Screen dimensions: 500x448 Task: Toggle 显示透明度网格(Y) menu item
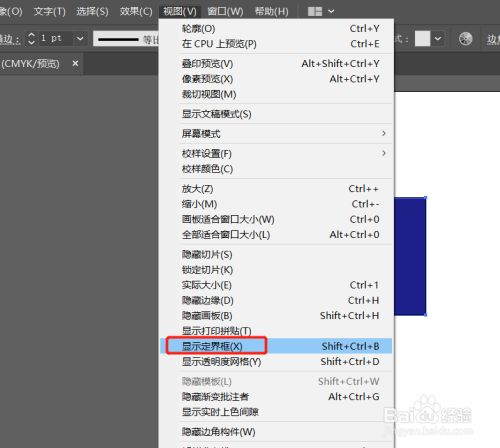coord(276,361)
